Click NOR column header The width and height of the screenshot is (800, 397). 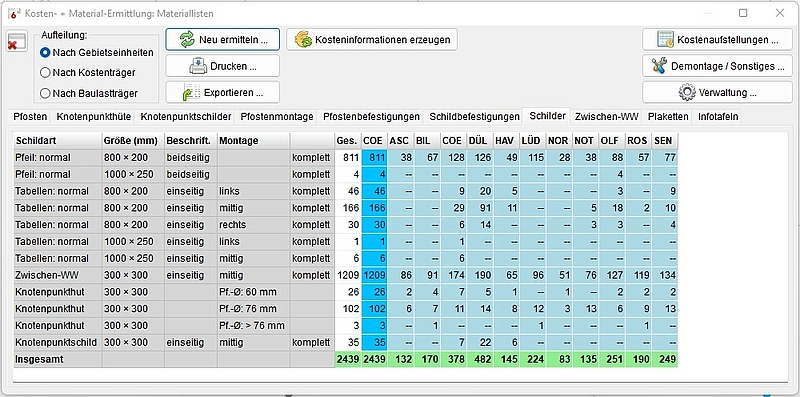[559, 141]
